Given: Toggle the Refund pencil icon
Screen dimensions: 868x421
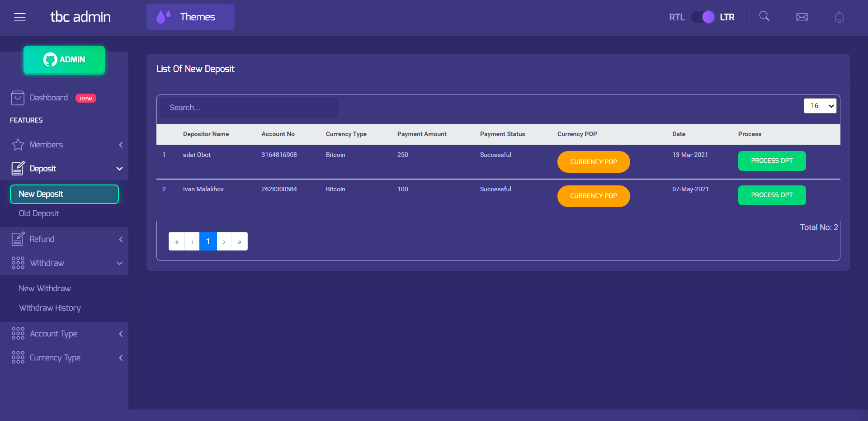Looking at the screenshot, I should pos(18,239).
